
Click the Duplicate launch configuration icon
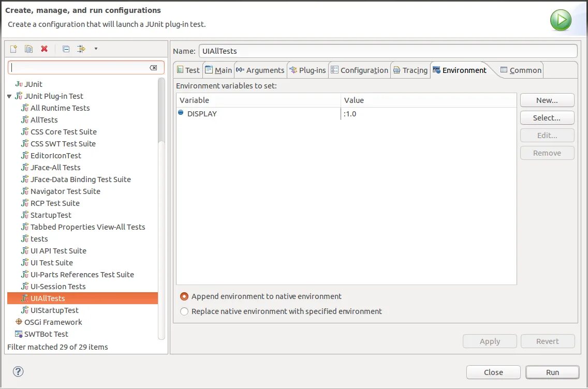[29, 49]
